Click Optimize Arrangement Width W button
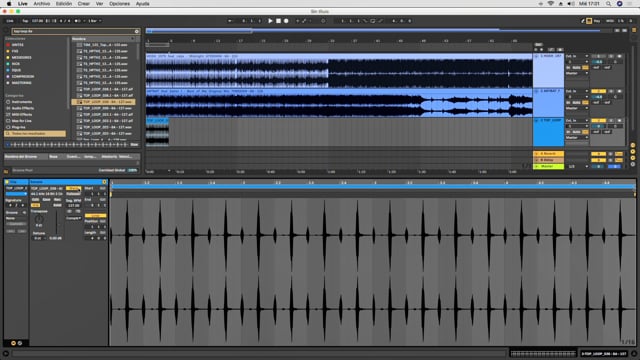The width and height of the screenshot is (640, 360). (624, 31)
